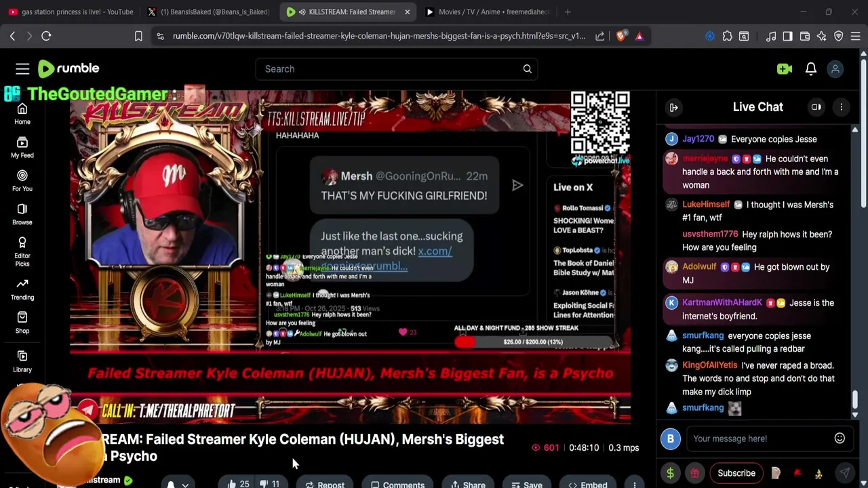The width and height of the screenshot is (868, 488).
Task: Open the Rumble hamburger menu
Action: pos(22,68)
